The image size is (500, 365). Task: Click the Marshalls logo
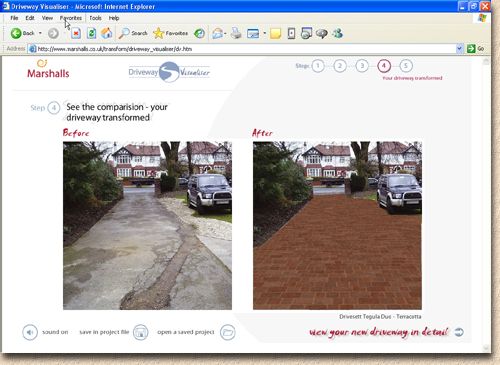coord(48,69)
